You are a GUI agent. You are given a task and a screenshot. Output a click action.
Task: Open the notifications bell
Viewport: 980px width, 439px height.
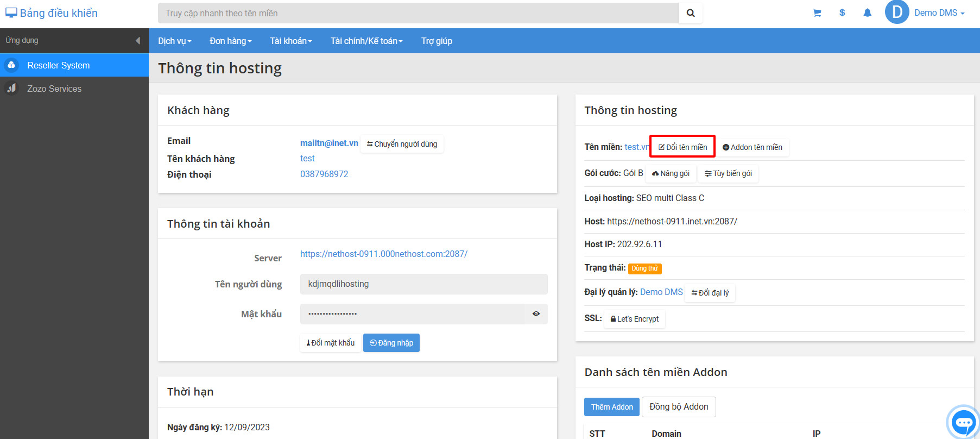[x=867, y=12]
